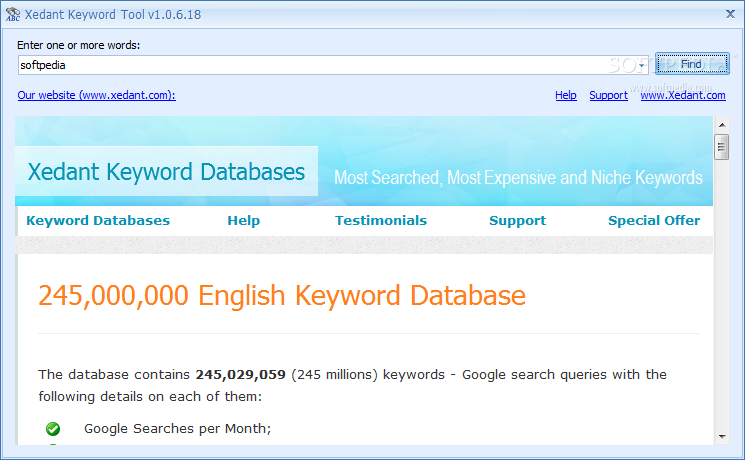
Task: Click the scrollbar down arrow
Action: (722, 436)
